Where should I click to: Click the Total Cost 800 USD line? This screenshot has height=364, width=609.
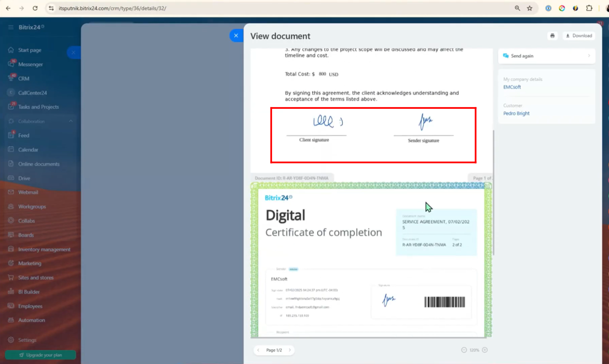tap(311, 74)
